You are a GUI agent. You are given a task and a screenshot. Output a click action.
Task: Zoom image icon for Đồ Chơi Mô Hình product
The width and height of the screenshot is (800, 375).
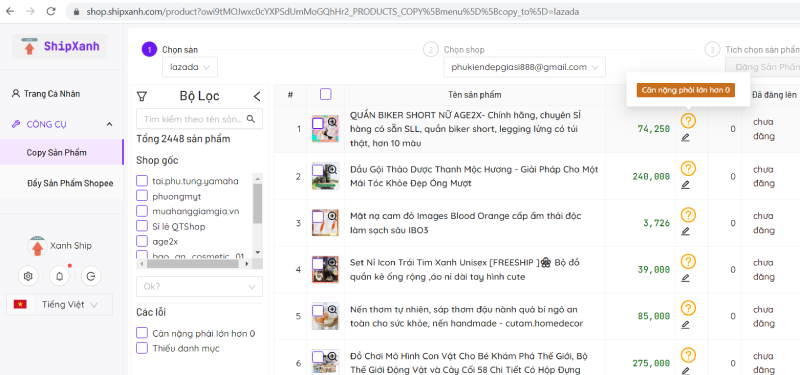click(x=332, y=356)
